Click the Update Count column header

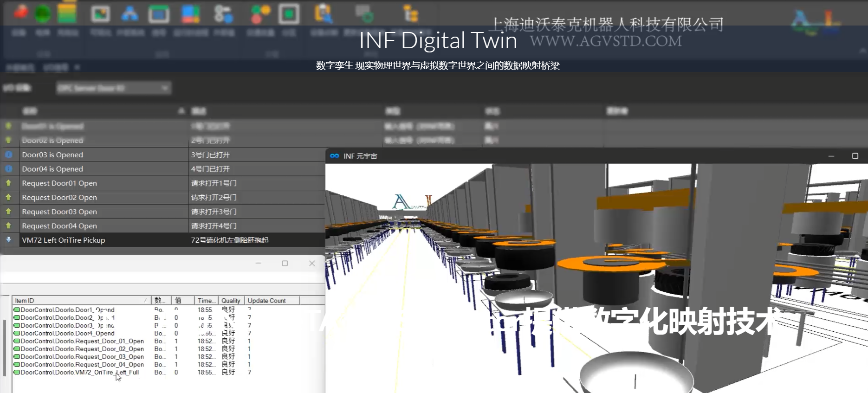coord(266,301)
